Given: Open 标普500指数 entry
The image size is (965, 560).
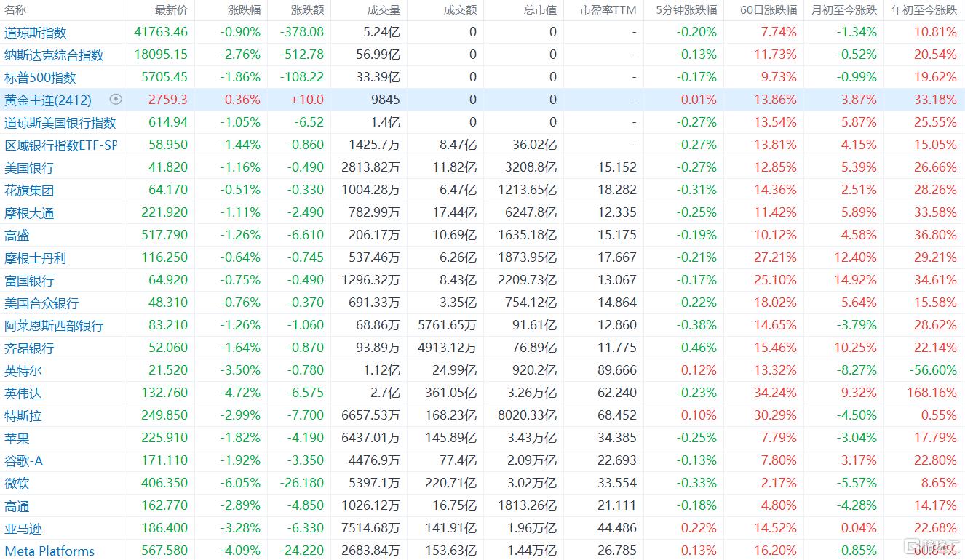Looking at the screenshot, I should [40, 78].
